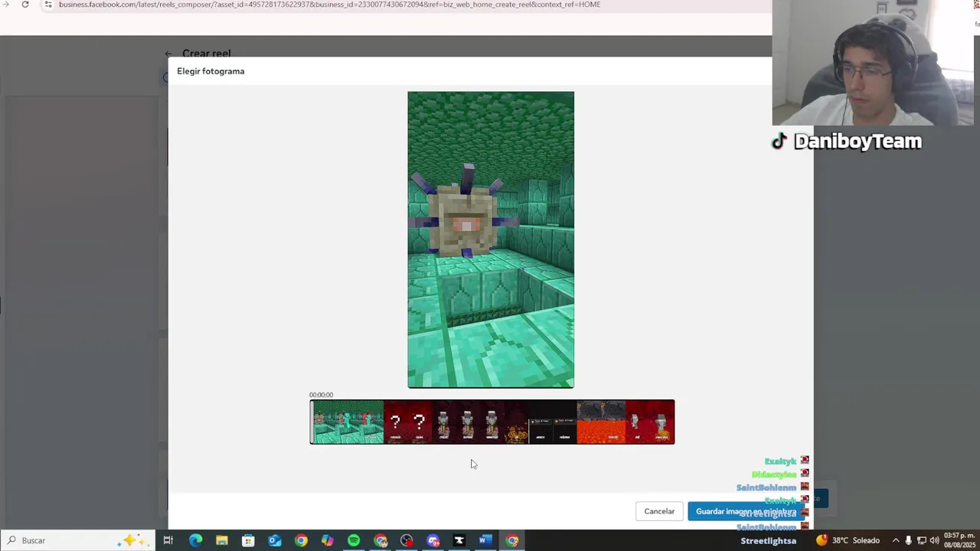Click the Elegir fotograma heading
980x551 pixels.
pyautogui.click(x=211, y=71)
